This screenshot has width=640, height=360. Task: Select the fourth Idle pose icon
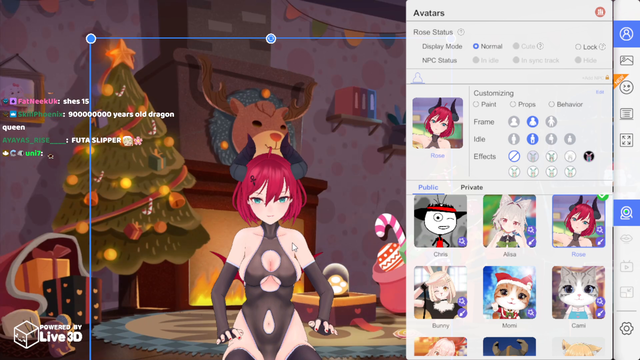(570, 139)
